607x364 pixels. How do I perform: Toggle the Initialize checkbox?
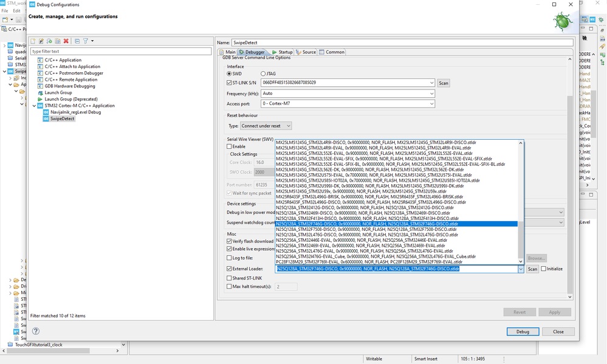click(x=544, y=269)
